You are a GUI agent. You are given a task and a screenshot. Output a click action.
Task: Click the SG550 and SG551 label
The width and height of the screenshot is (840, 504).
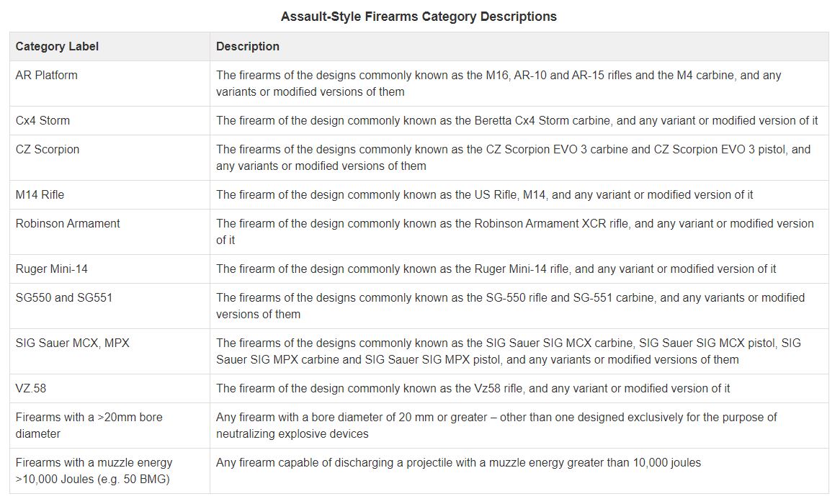pos(64,297)
